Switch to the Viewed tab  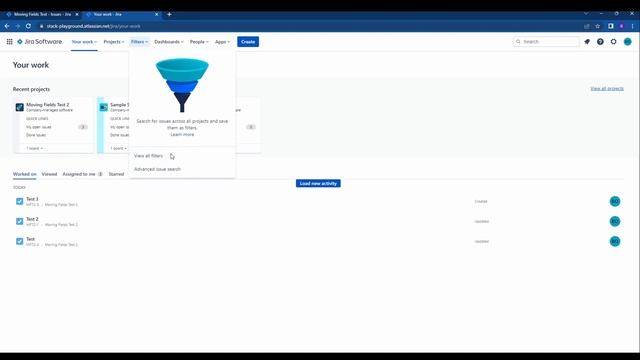coord(49,174)
